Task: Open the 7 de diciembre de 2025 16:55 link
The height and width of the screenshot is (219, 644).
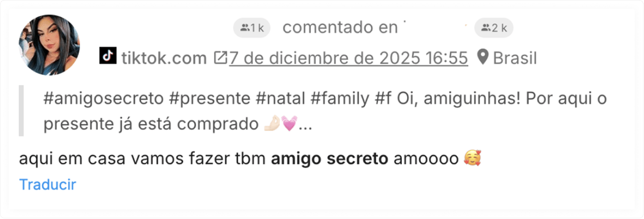Action: click(x=348, y=58)
